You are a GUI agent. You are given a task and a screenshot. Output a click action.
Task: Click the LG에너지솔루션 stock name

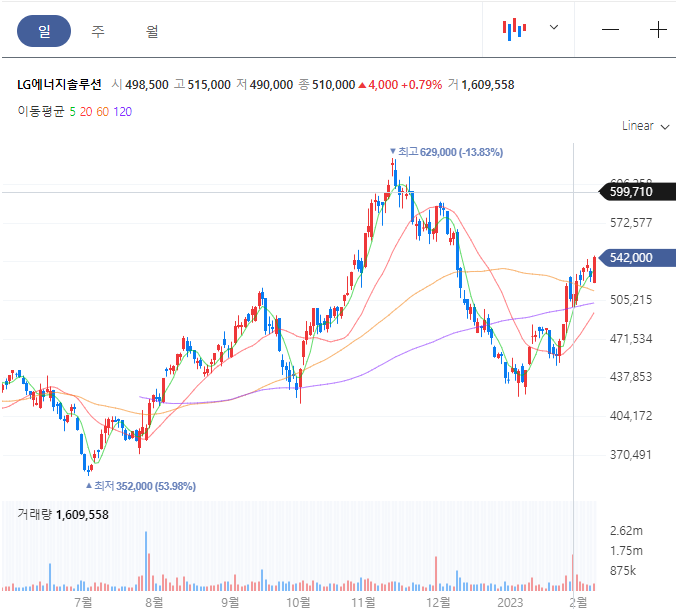coord(59,84)
